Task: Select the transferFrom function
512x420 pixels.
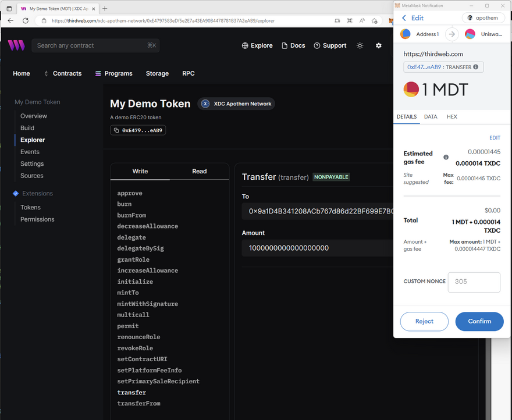Action: (139, 403)
